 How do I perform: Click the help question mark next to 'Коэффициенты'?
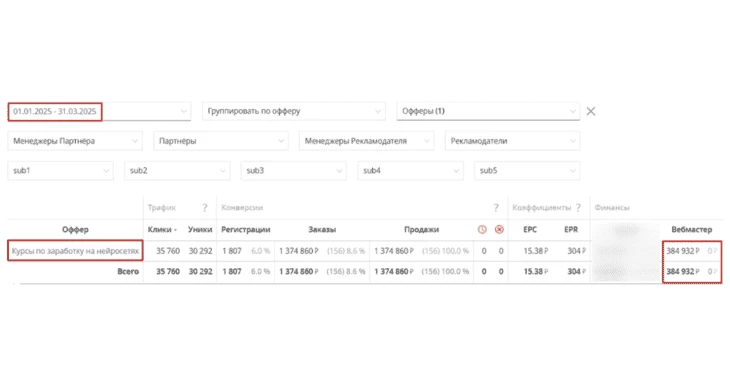point(578,208)
